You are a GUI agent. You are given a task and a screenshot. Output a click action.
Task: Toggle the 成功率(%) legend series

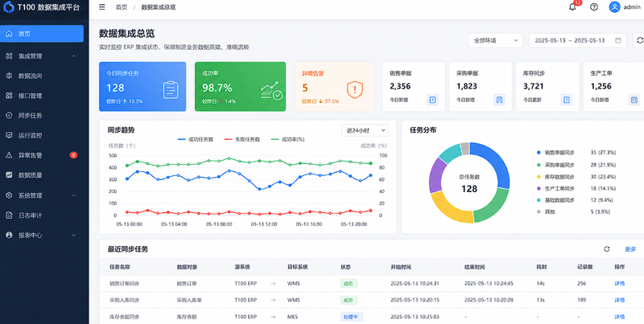point(287,139)
